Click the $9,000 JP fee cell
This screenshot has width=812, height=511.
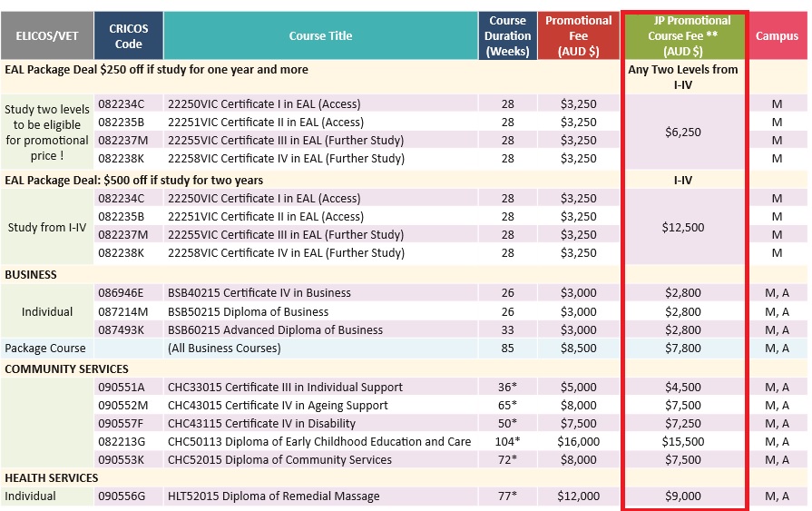coord(683,496)
